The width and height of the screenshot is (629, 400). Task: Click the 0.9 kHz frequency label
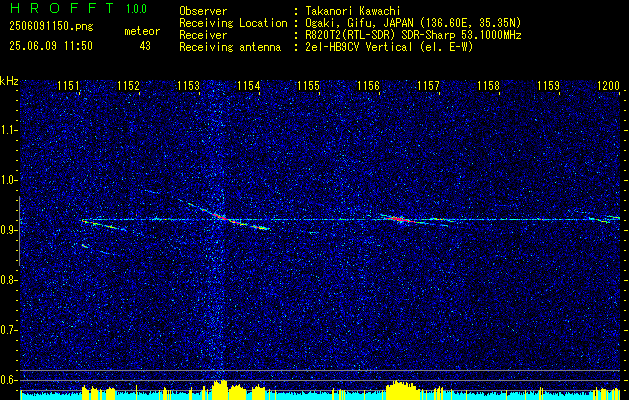(9, 230)
